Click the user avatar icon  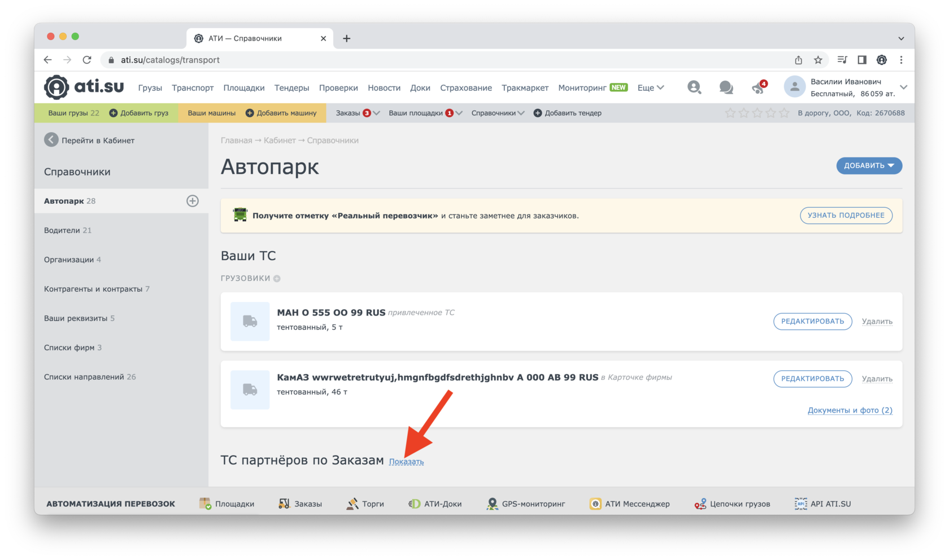[794, 87]
